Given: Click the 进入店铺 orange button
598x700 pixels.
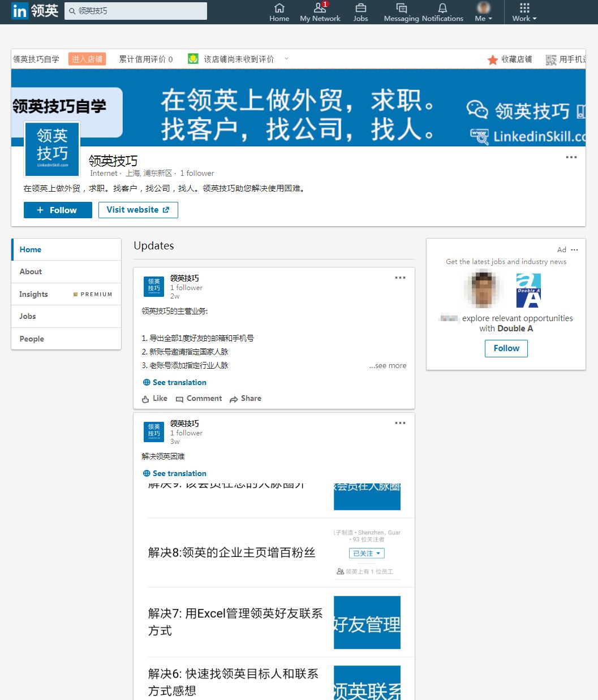Looking at the screenshot, I should [x=87, y=59].
